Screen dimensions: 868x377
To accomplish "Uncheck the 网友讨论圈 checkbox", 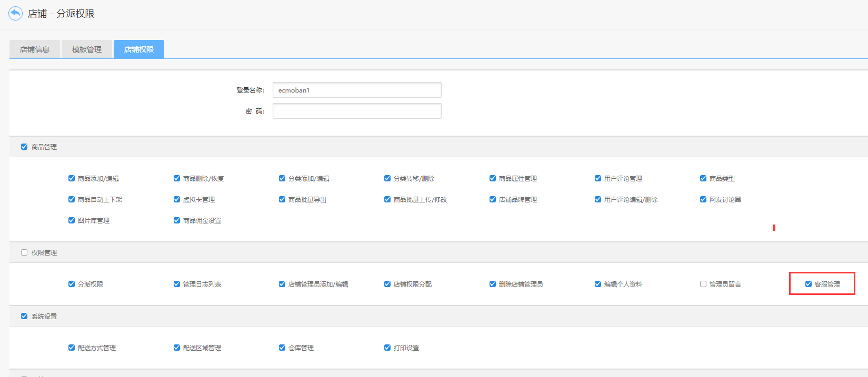I will (703, 199).
